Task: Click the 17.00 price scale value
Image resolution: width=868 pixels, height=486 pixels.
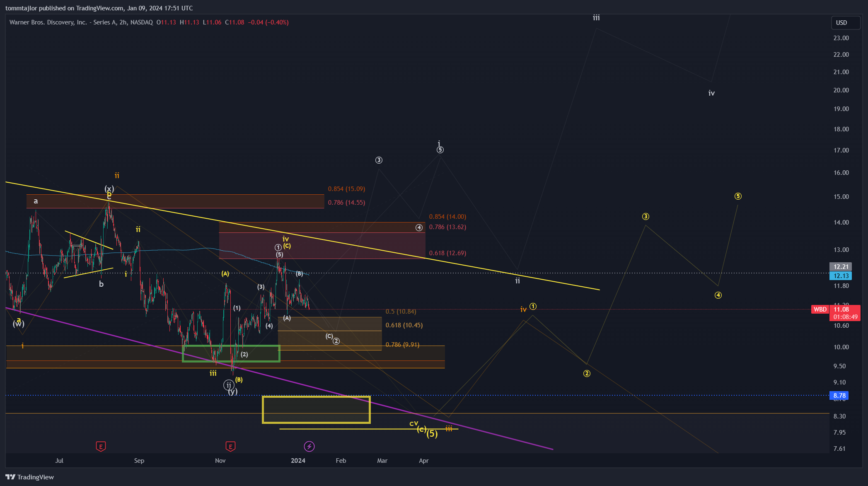Action: click(x=841, y=150)
